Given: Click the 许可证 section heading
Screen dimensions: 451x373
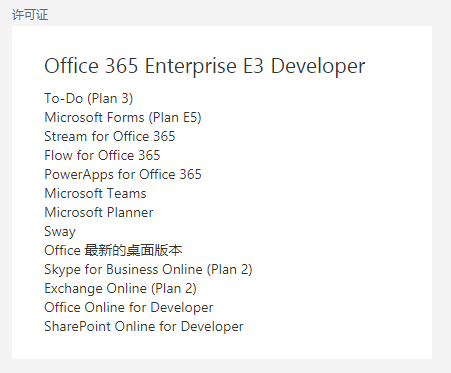Looking at the screenshot, I should point(30,15).
